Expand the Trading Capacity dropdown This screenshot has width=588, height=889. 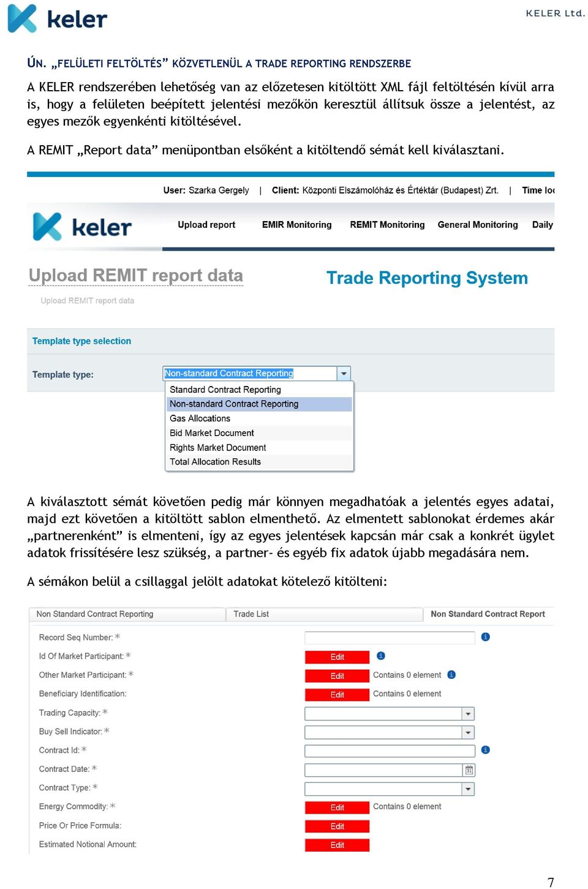(468, 714)
